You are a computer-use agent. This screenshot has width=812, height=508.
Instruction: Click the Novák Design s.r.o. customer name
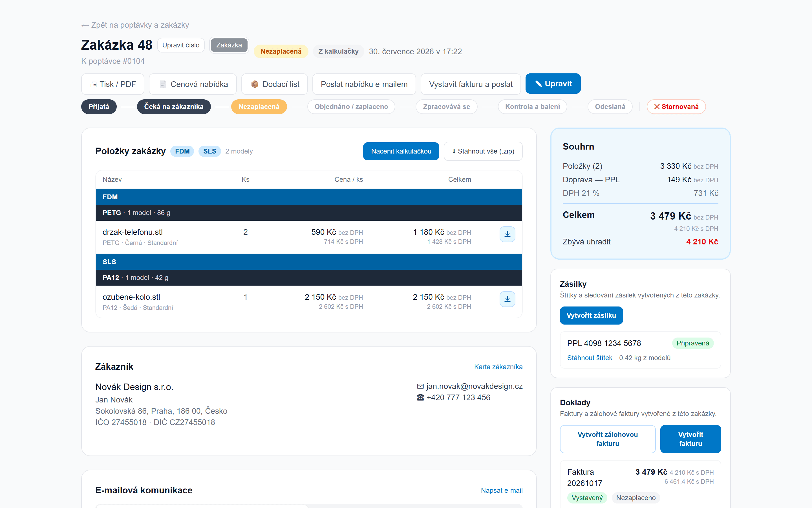[134, 387]
